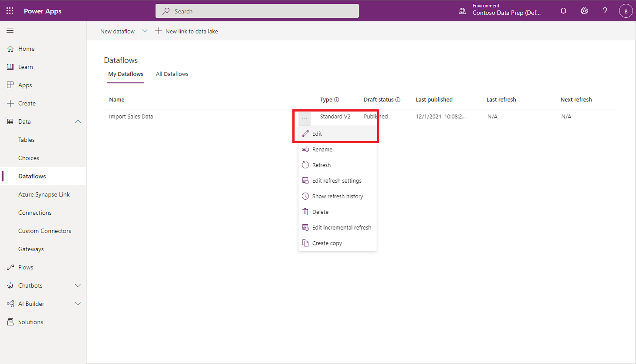636x364 pixels.
Task: Click the Draft status info icon
Action: (x=398, y=100)
